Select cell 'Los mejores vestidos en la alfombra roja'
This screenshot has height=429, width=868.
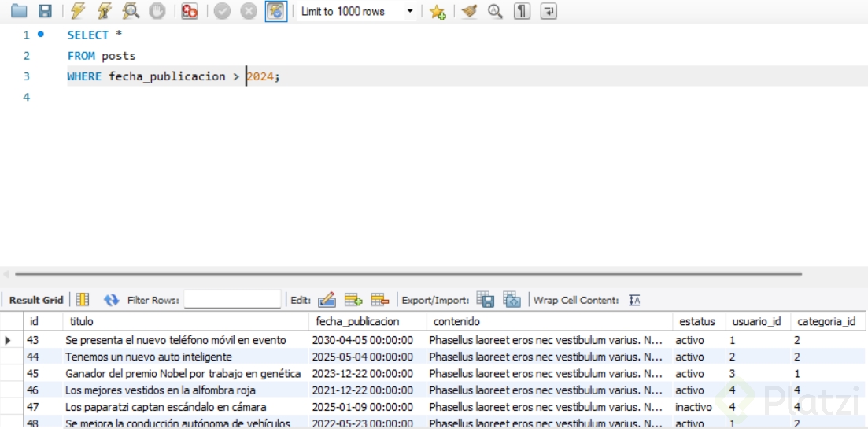pos(186,390)
